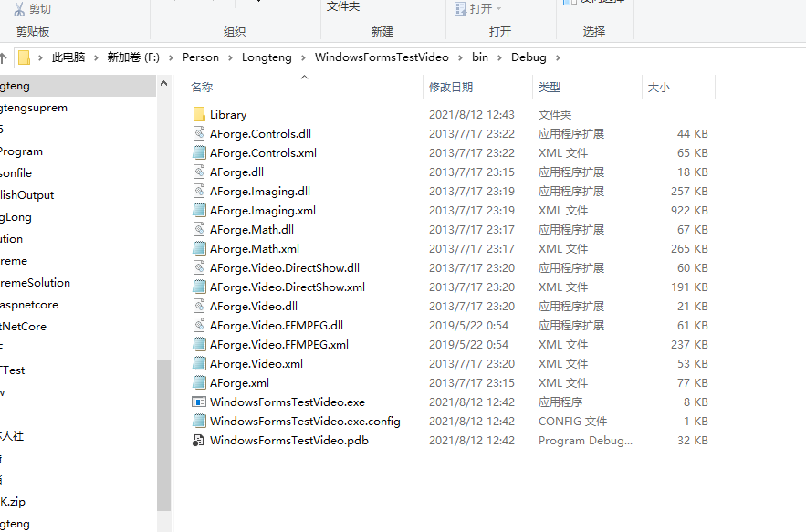Click the AForge.Controls.dll file icon
This screenshot has width=806, height=532.
pos(199,133)
